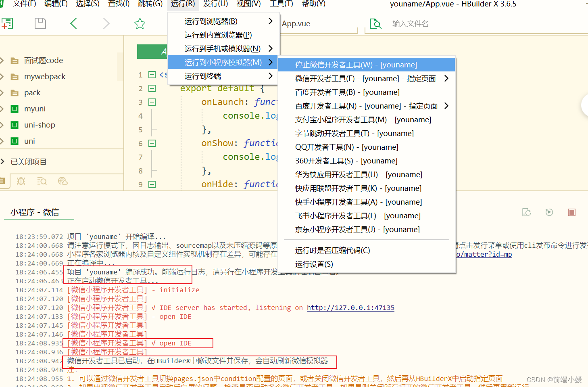588x387 pixels.
Task: Choose 字节跳动开发者工具 option
Action: click(367, 134)
